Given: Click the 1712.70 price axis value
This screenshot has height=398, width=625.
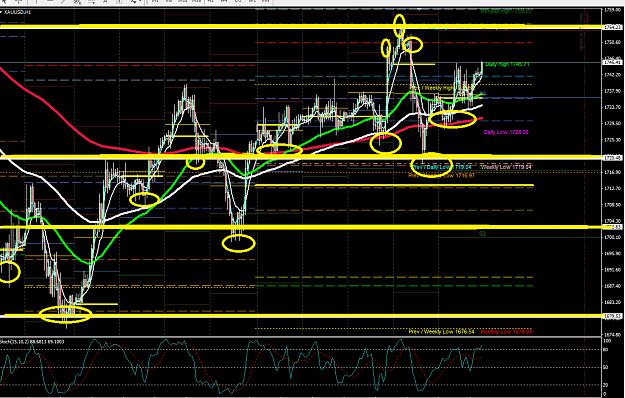Looking at the screenshot, I should tap(613, 188).
